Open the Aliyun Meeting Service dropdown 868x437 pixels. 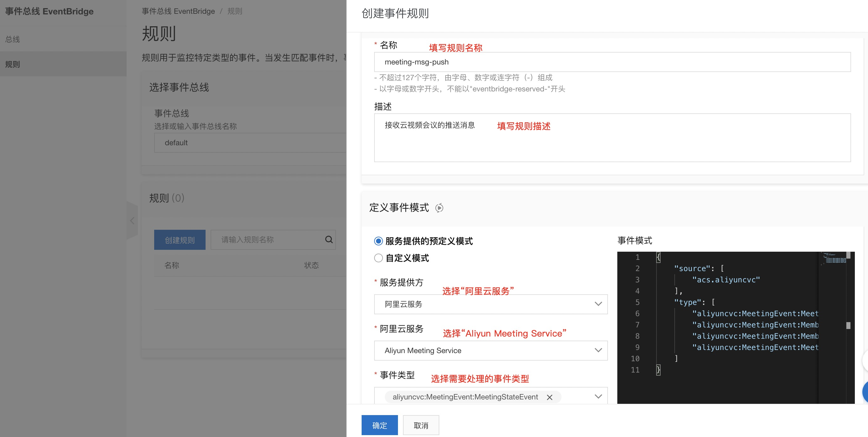491,351
